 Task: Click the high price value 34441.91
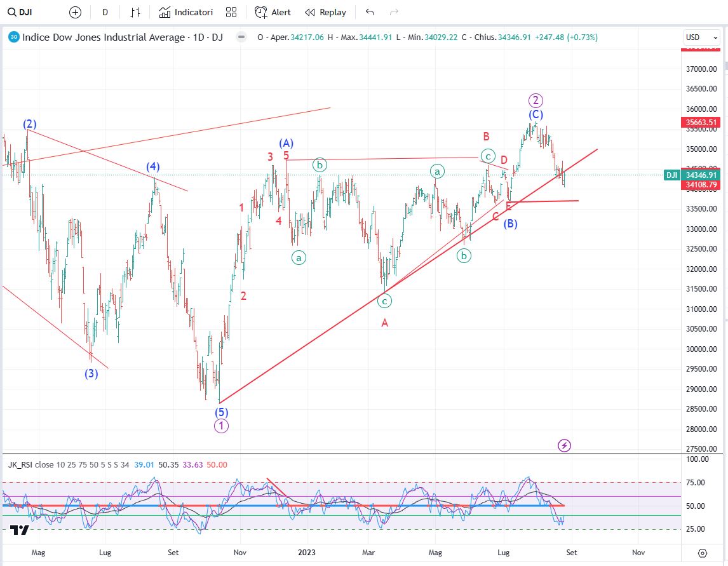pos(375,37)
